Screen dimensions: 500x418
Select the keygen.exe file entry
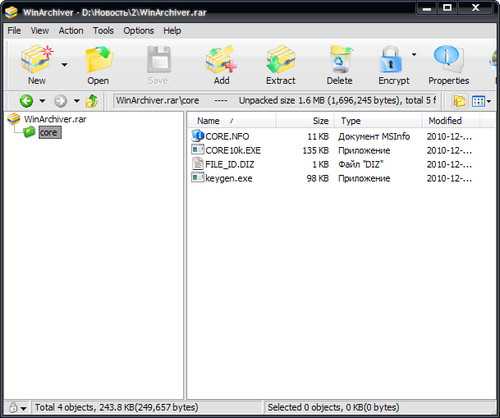(x=229, y=178)
